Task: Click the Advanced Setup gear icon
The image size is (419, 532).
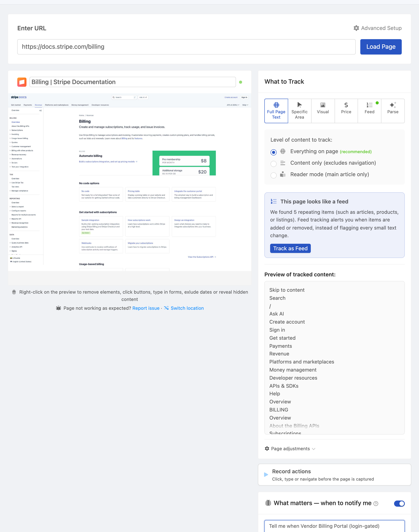Action: tap(356, 28)
